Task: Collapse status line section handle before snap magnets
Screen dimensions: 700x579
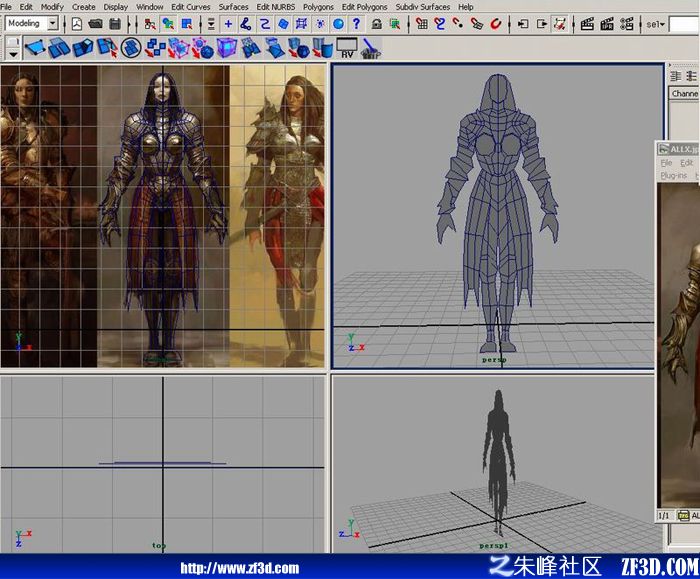Action: 408,24
